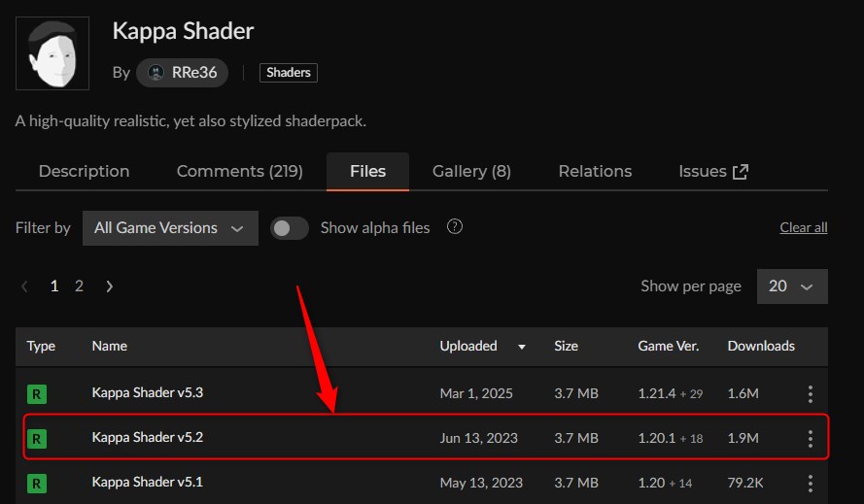Click the Jun 13, 2023 upload date
The width and height of the screenshot is (864, 504).
(x=479, y=438)
